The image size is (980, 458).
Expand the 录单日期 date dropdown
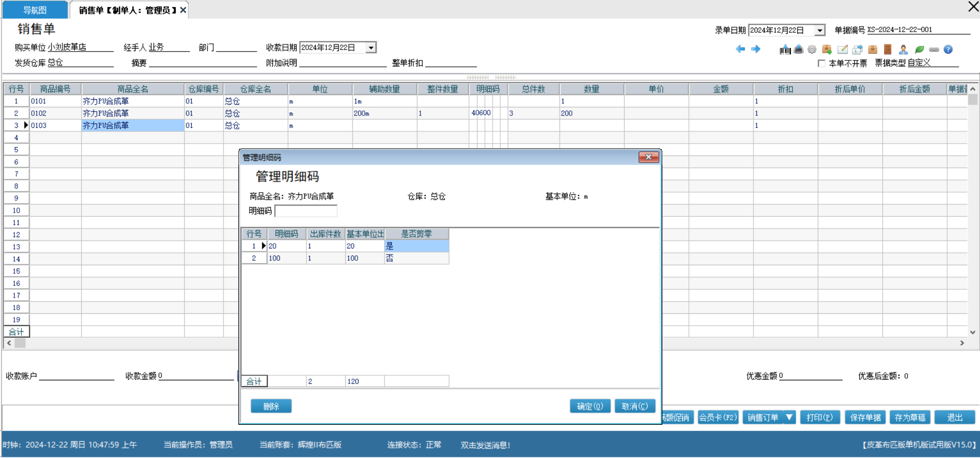pos(819,31)
